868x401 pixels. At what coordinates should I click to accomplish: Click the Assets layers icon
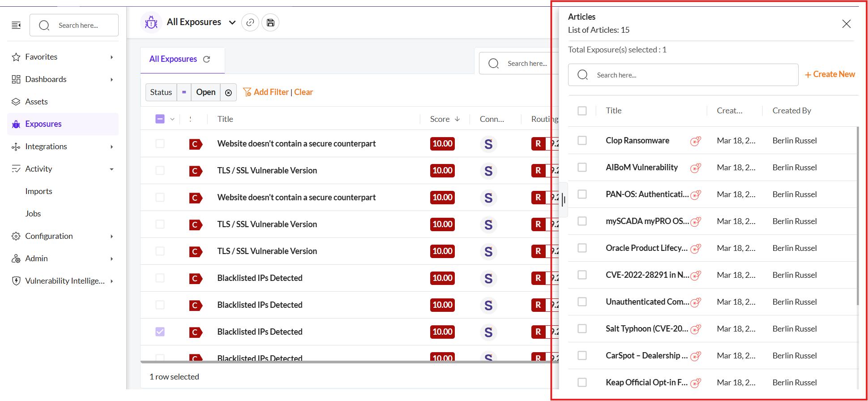tap(16, 102)
